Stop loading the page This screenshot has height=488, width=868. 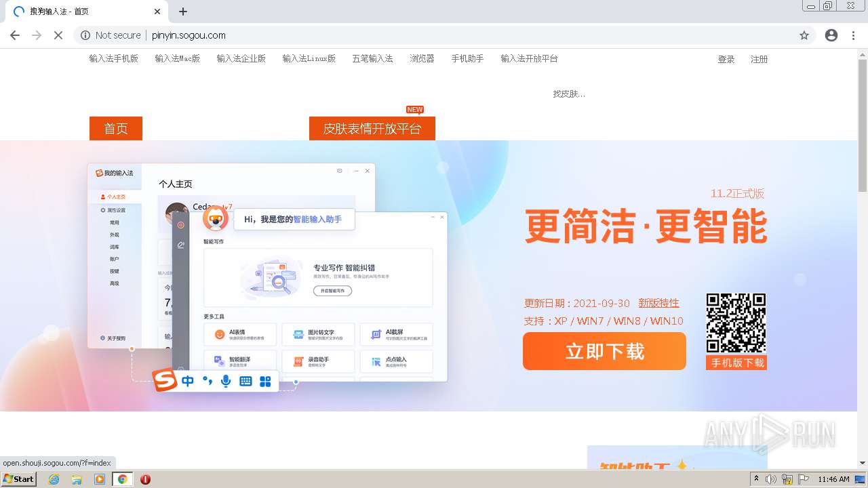pos(58,35)
